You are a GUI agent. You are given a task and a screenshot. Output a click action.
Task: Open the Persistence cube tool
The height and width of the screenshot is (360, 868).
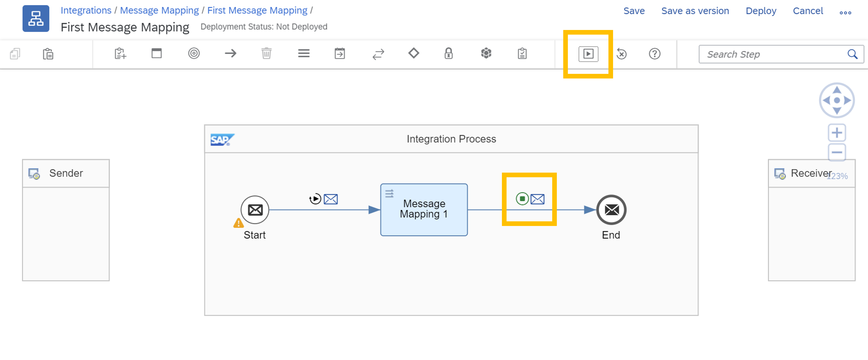486,54
